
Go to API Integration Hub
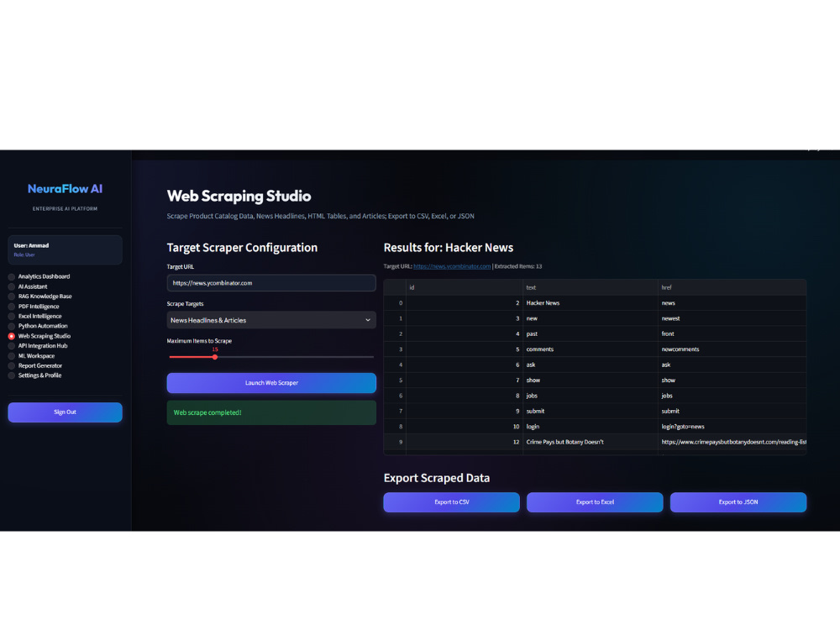coord(38,345)
